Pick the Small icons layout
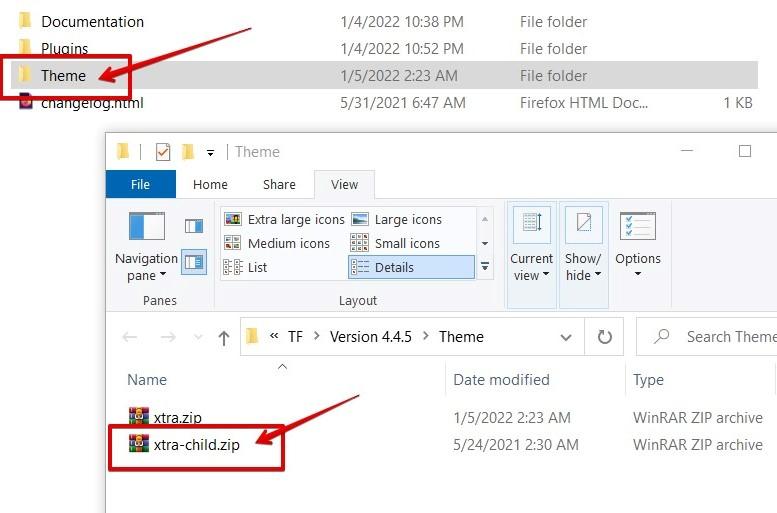The image size is (777, 513). 396,243
